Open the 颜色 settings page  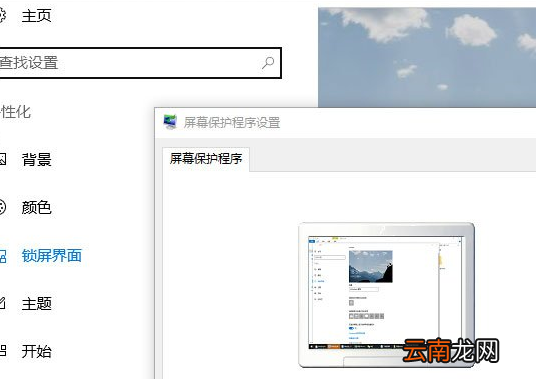point(36,207)
